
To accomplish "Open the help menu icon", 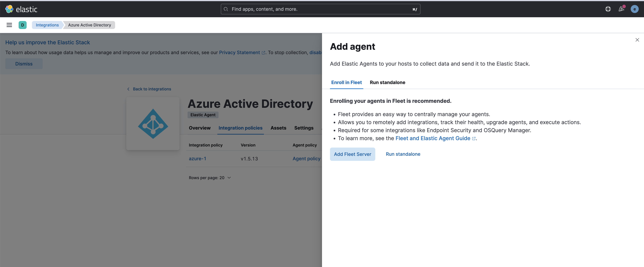I will 608,9.
